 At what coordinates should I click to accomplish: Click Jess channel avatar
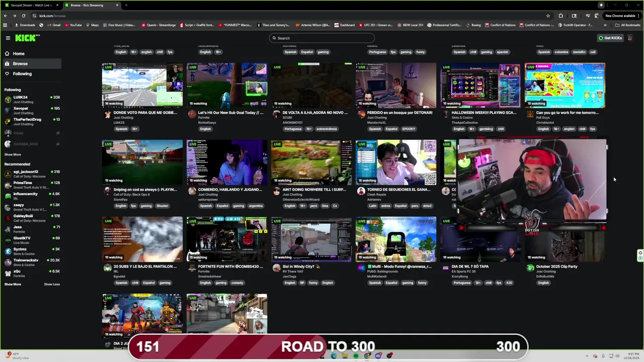click(x=8, y=229)
